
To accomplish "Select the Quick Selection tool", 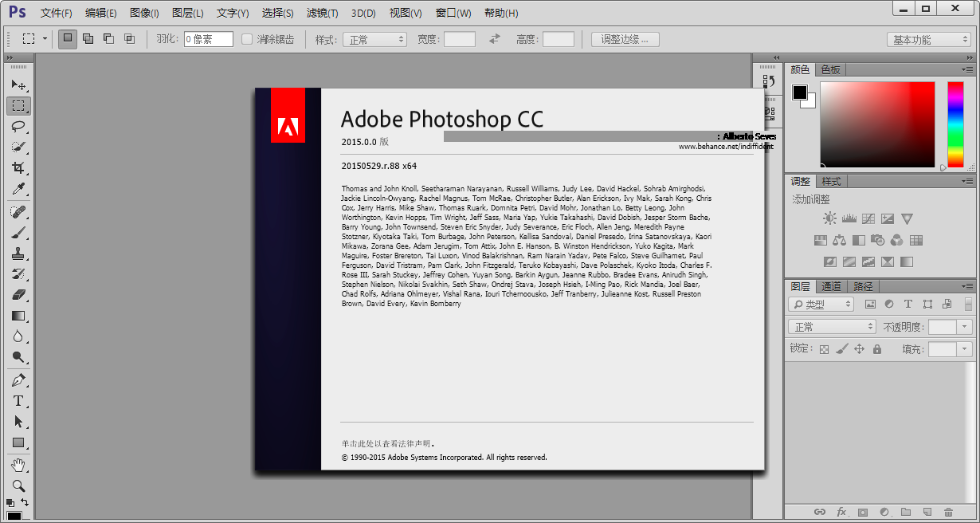I will click(18, 147).
